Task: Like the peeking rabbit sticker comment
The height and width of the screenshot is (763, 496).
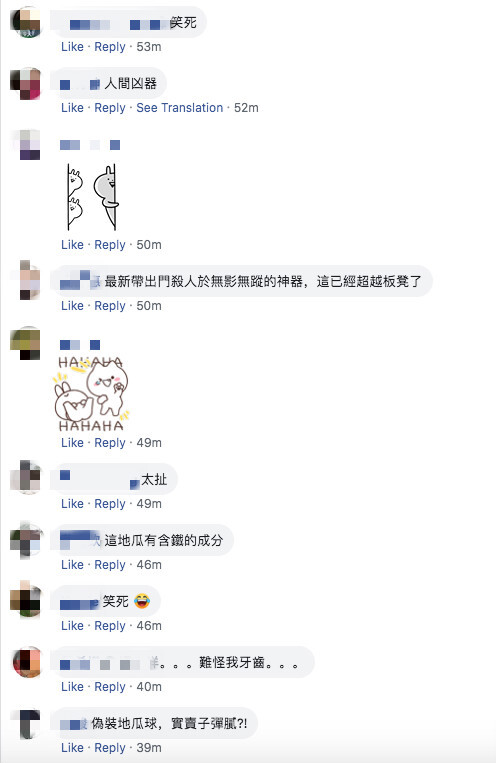Action: pyautogui.click(x=72, y=245)
